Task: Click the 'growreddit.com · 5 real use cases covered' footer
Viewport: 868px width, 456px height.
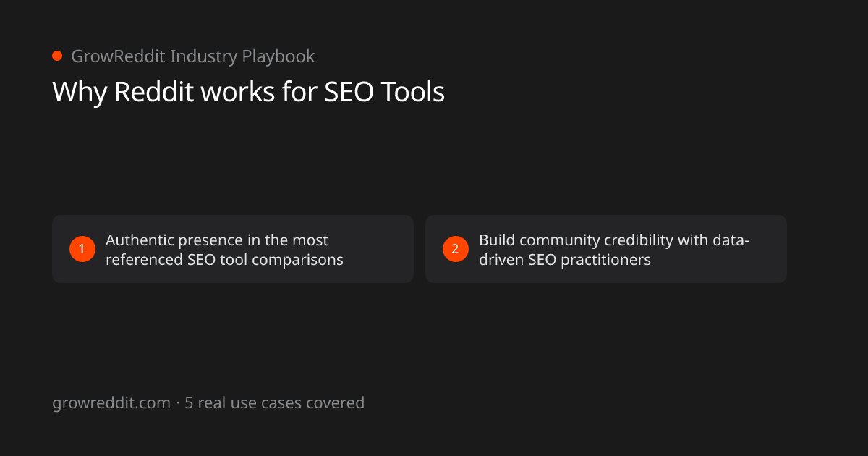Action: point(208,402)
